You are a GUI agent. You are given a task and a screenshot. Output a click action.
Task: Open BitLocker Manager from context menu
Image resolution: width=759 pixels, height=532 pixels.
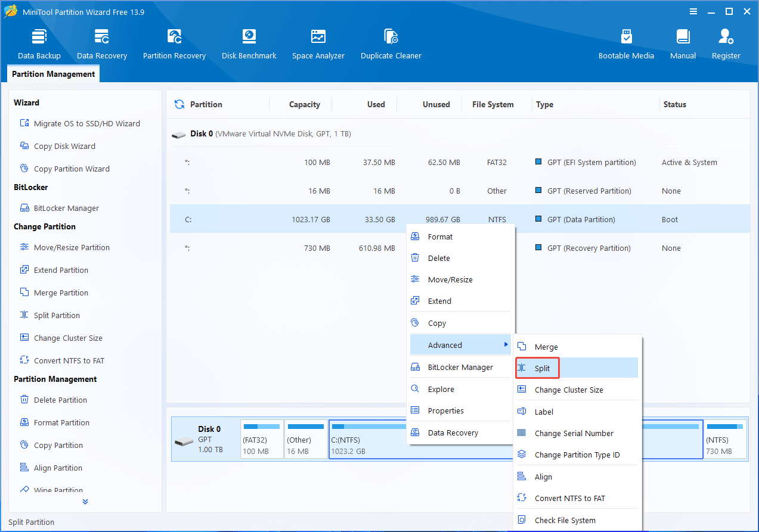[x=460, y=367]
